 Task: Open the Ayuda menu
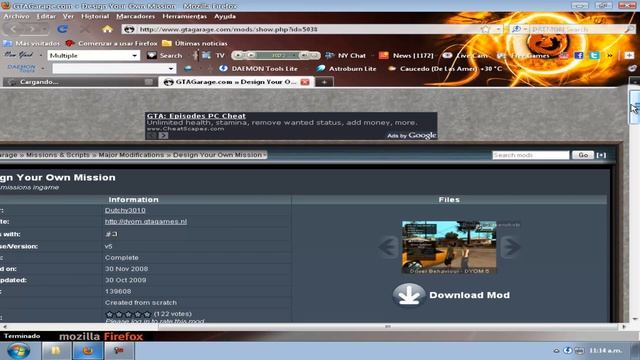[x=225, y=16]
